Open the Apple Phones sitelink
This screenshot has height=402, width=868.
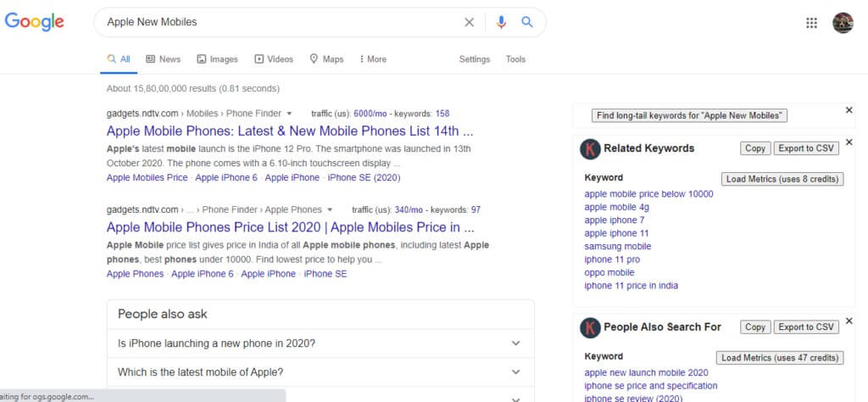[x=135, y=274]
